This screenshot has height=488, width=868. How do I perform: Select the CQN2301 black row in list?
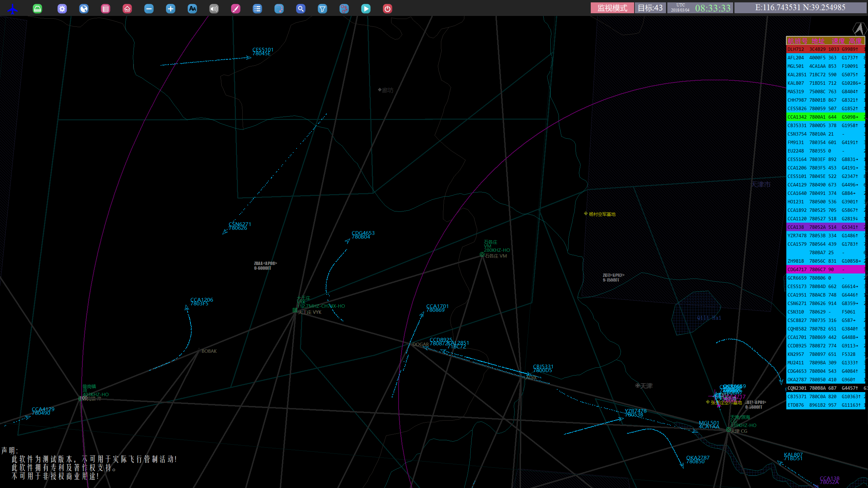click(826, 388)
